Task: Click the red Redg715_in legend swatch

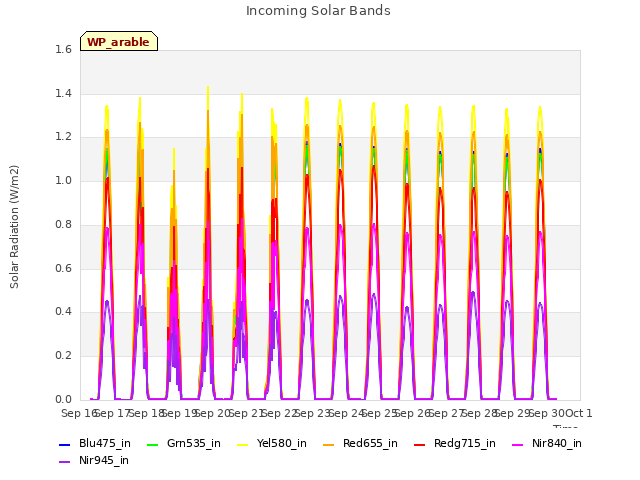Action: pyautogui.click(x=420, y=444)
